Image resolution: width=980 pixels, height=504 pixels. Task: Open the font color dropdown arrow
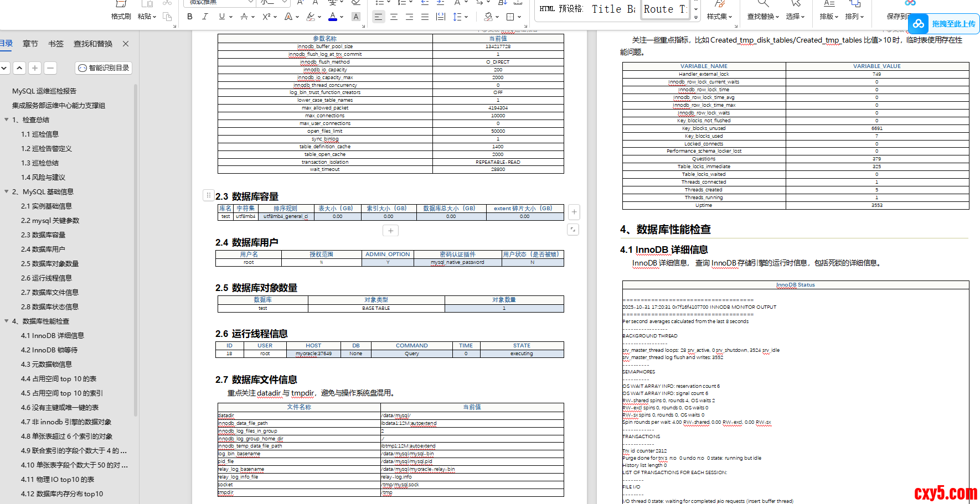click(x=342, y=17)
